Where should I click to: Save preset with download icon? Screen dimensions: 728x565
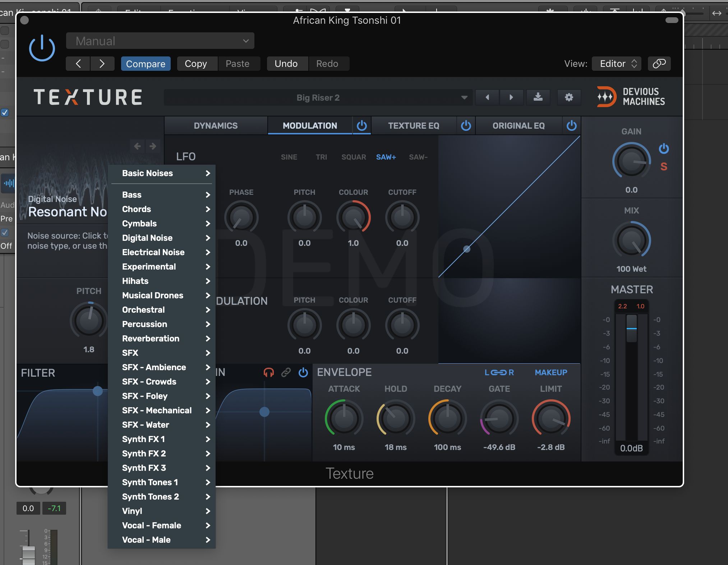538,97
